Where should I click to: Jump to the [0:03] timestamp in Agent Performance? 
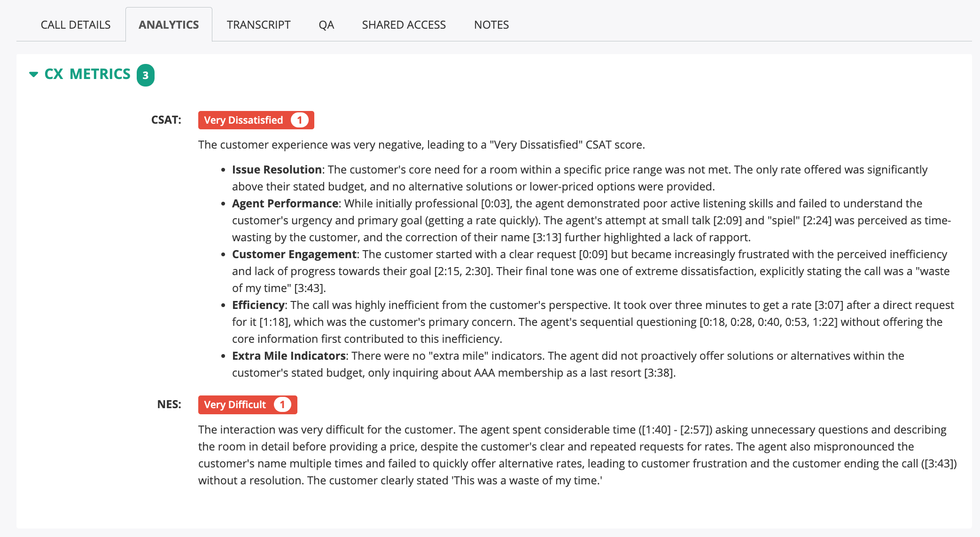click(x=495, y=204)
